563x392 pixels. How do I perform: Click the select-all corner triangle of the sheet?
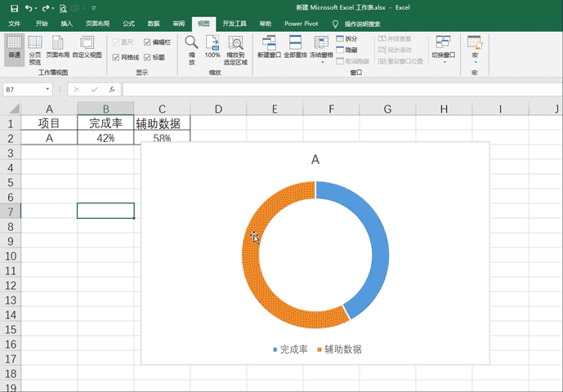tap(15, 109)
